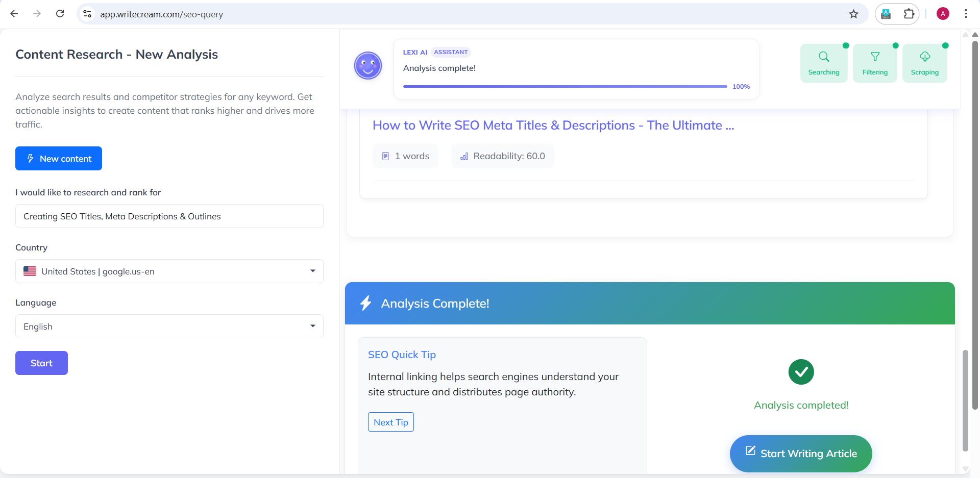Reload the page

click(60, 14)
